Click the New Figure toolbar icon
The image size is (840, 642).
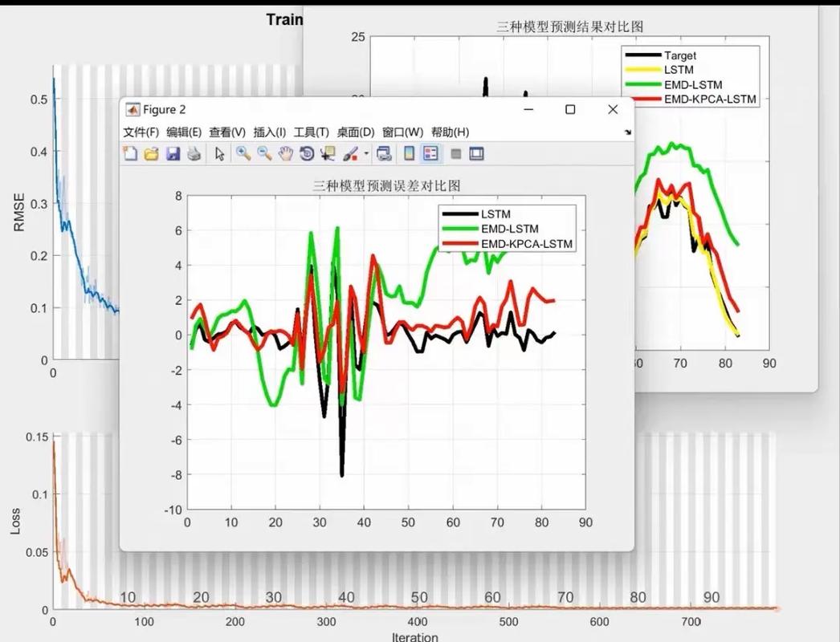130,153
